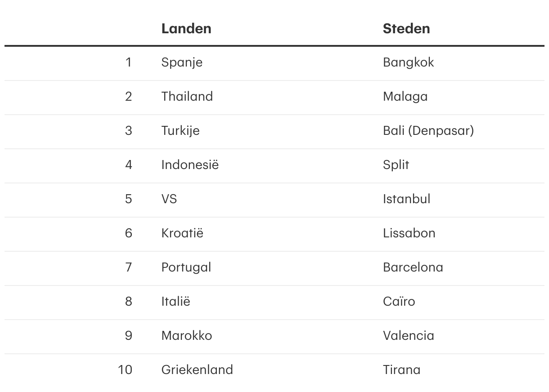The width and height of the screenshot is (549, 392).
Task: Select Marokko in the table
Action: pos(186,336)
